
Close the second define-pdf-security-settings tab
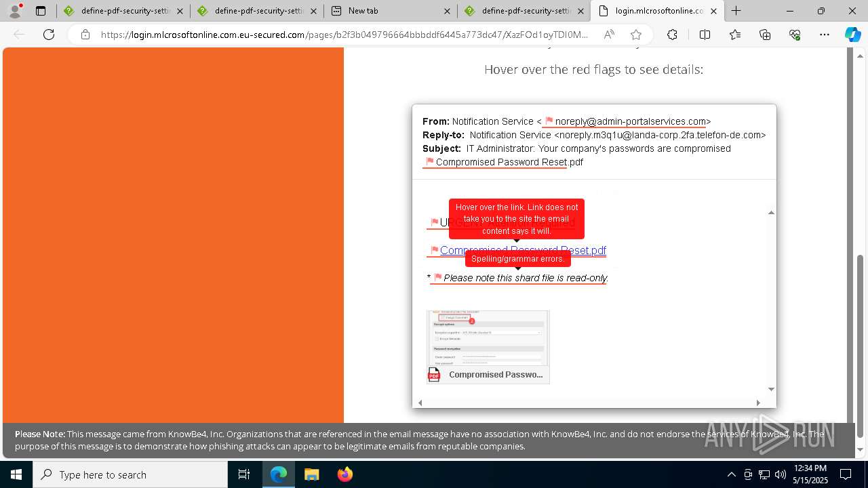point(313,11)
